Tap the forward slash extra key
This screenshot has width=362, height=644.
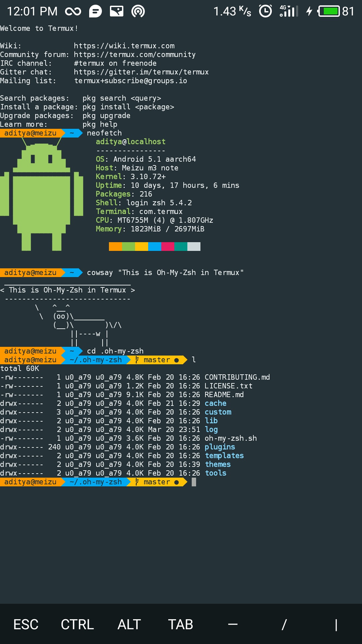point(284,625)
